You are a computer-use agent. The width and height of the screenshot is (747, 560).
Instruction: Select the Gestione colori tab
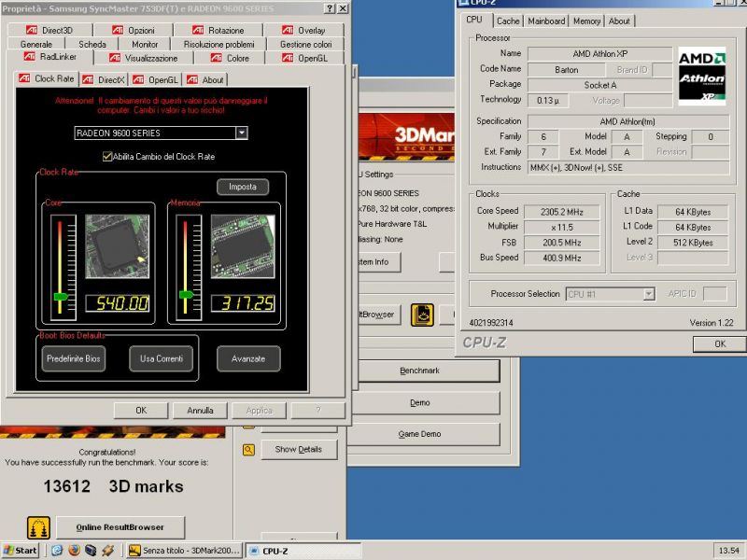(305, 44)
